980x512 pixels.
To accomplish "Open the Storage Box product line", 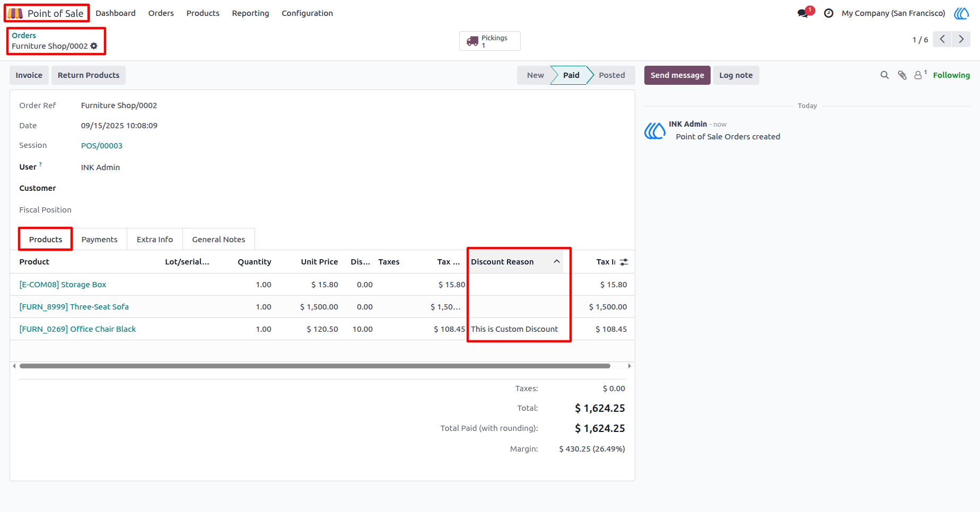I will (63, 285).
